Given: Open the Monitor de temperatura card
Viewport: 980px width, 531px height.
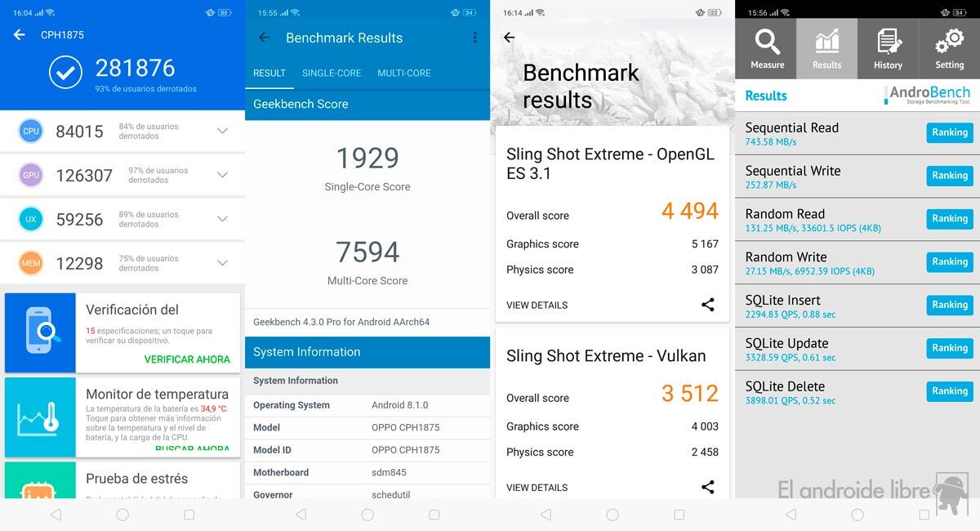Looking at the screenshot, I should coord(122,417).
